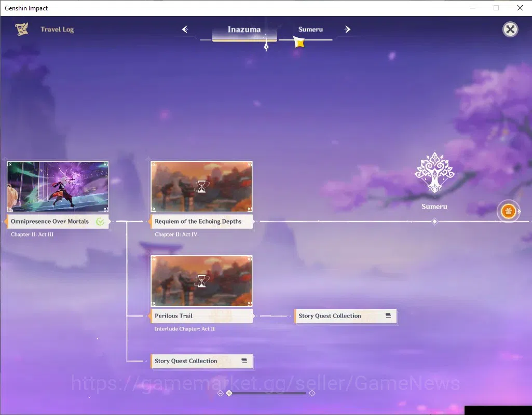Select the Perilous Trail quest label
The height and width of the screenshot is (415, 532).
point(201,316)
